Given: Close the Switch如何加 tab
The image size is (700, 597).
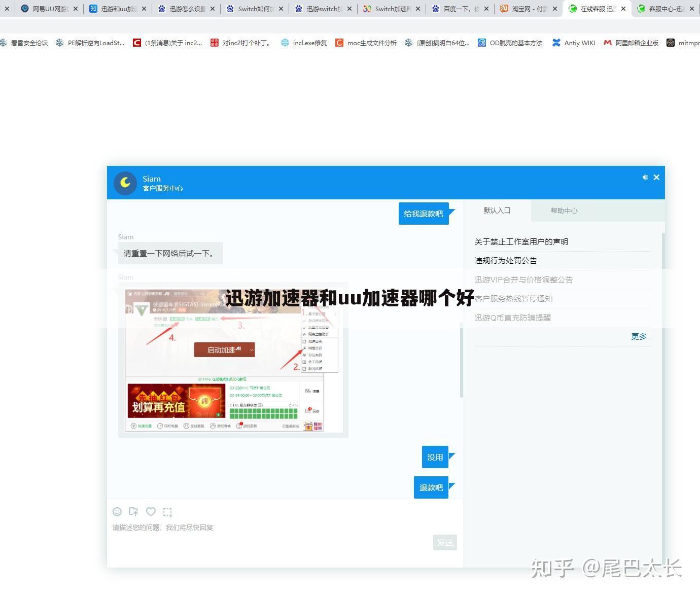Looking at the screenshot, I should tap(281, 9).
